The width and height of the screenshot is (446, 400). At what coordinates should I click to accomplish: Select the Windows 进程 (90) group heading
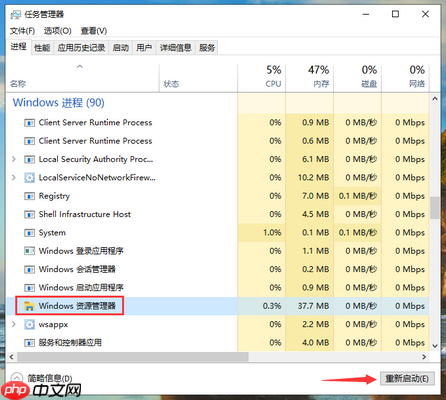pos(59,103)
